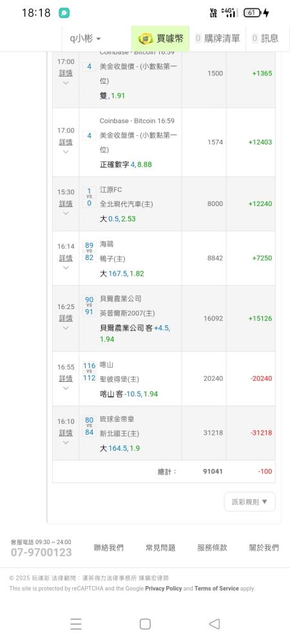
Task: Tap the Android back triangle icon
Action: tap(215, 624)
